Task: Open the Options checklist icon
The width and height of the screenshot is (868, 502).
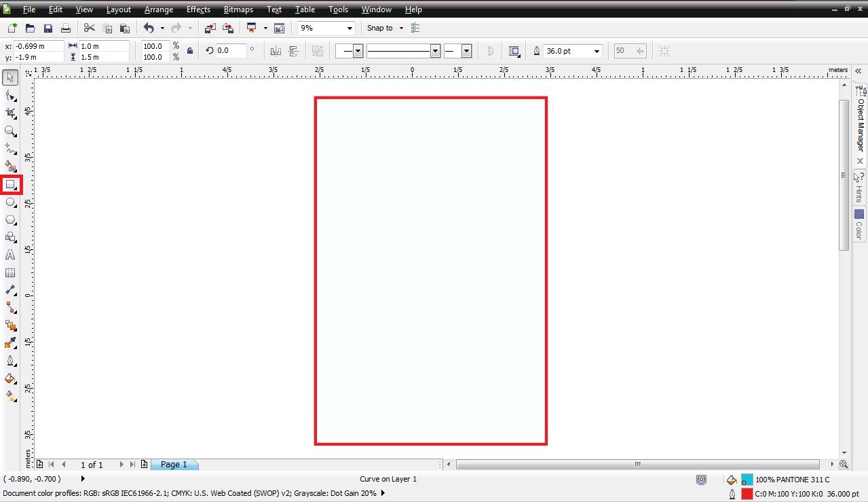Action: click(415, 28)
